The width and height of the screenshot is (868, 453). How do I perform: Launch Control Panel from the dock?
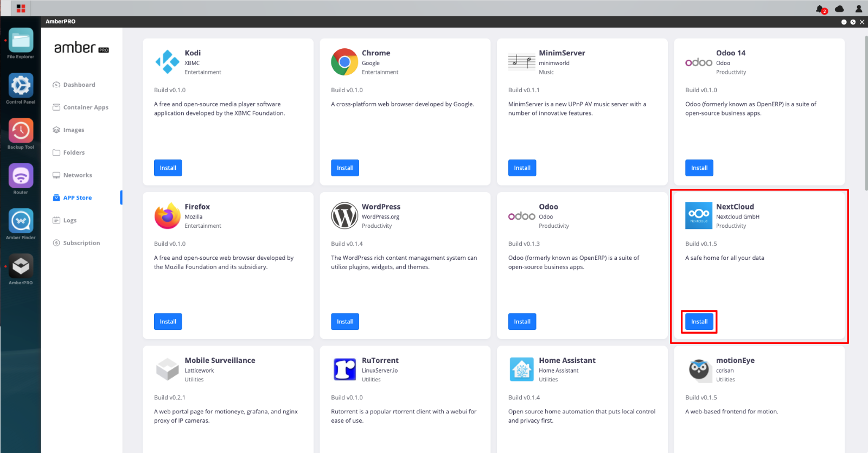coord(21,86)
